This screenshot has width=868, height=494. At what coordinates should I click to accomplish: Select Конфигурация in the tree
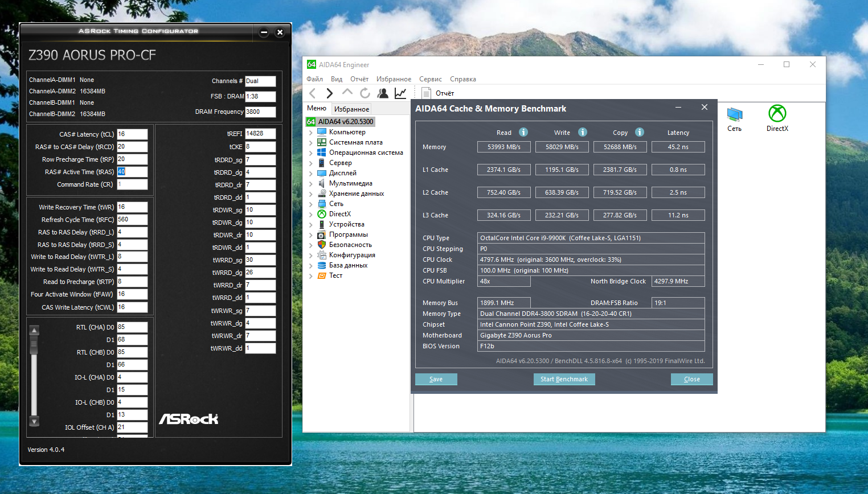(x=352, y=255)
